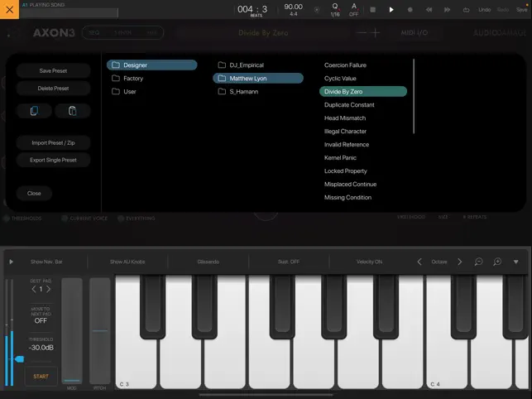Click the 004 : 3 beats counter

[x=252, y=9]
